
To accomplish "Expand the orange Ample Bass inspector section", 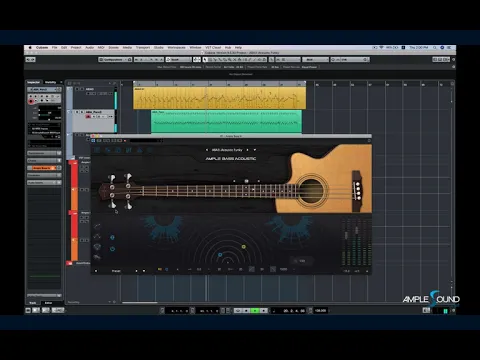I will [44, 168].
